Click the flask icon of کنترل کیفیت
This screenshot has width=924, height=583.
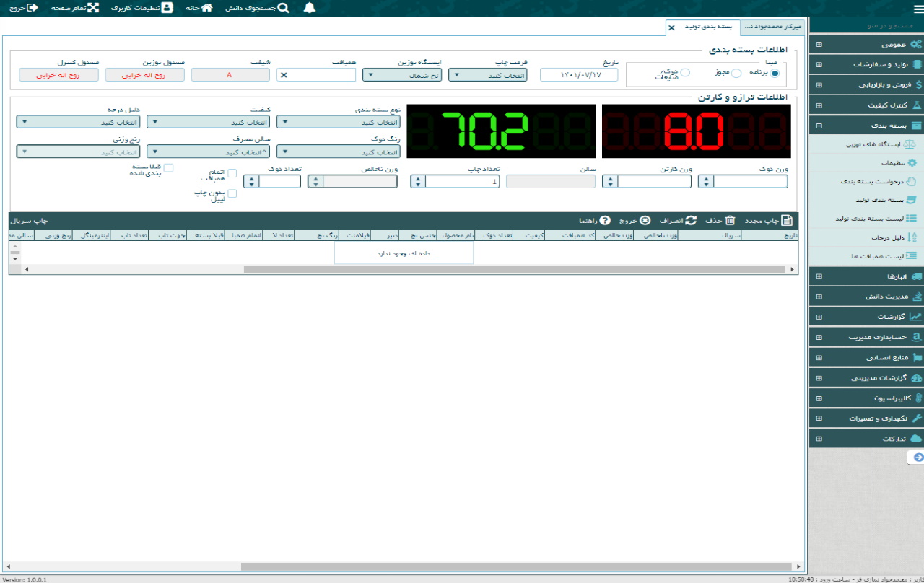[917, 105]
